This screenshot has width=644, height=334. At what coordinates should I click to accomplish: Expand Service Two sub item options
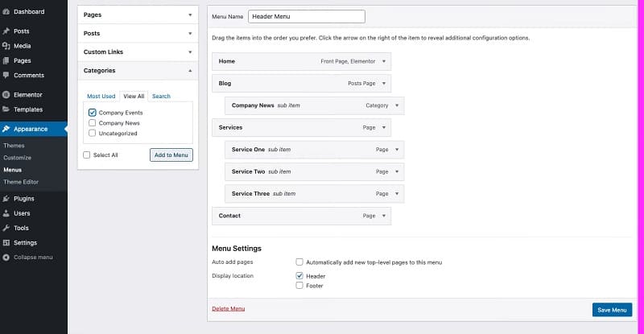point(397,171)
